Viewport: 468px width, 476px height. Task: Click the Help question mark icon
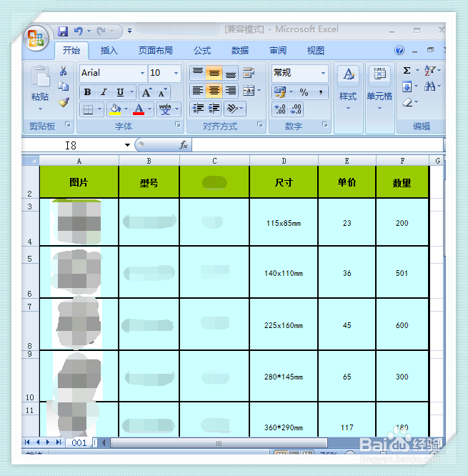399,50
